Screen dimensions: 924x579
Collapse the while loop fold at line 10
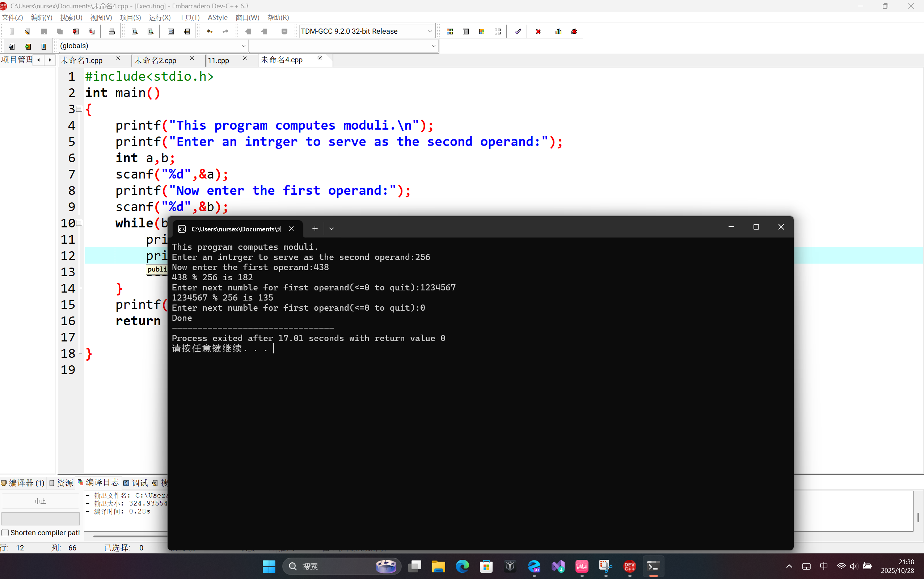tap(79, 223)
